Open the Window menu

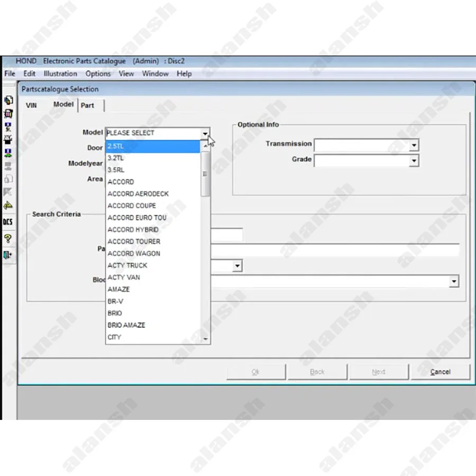155,74
